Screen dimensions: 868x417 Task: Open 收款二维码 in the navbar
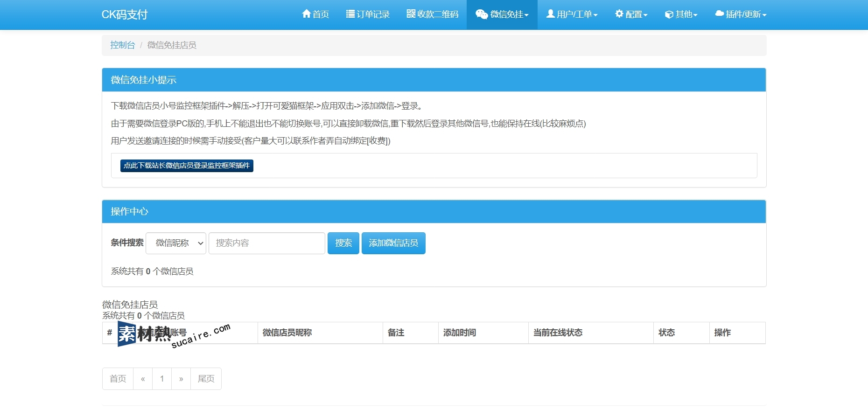click(433, 14)
